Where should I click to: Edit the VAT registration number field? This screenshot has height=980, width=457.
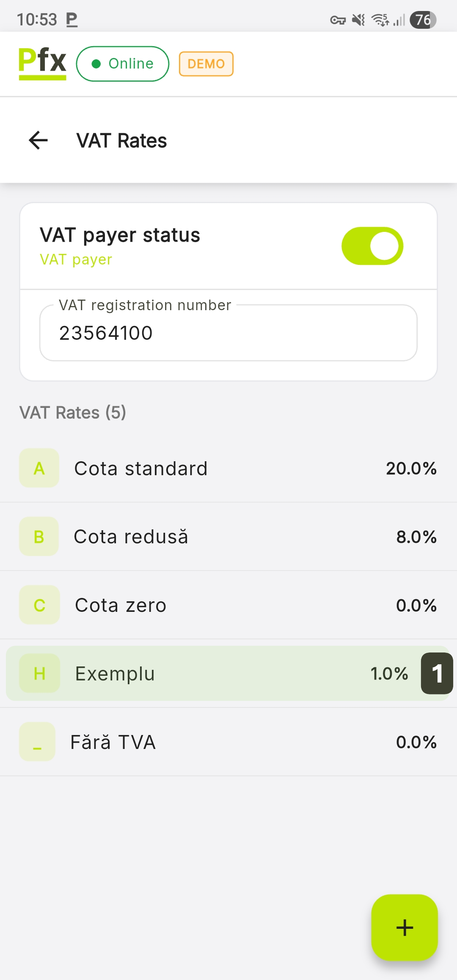[228, 333]
